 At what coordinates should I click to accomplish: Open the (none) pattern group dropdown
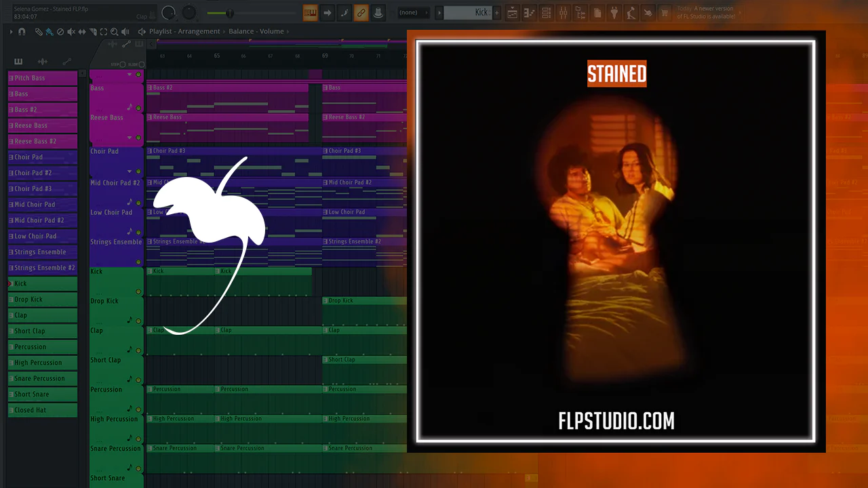414,13
